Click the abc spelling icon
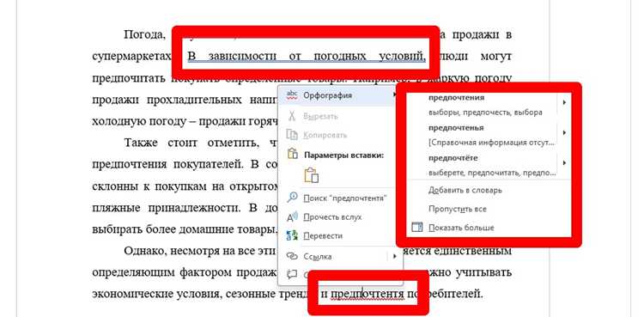 [x=292, y=95]
